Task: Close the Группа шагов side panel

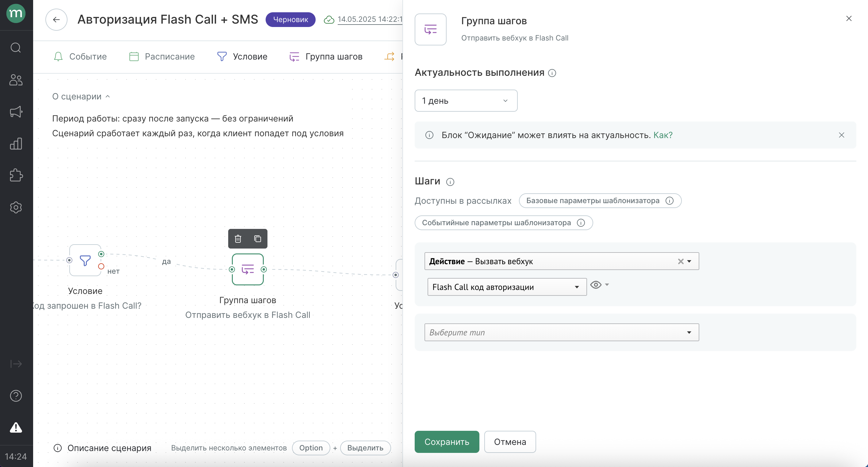Action: [x=849, y=18]
